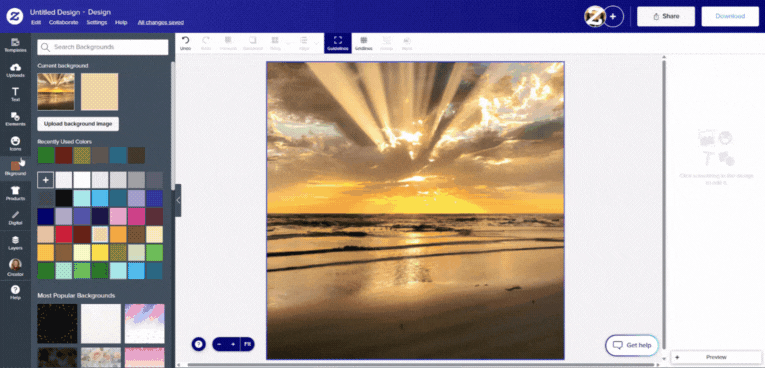Viewport: 765px width, 368px height.
Task: Click the Search Backgrounds field
Action: 103,47
